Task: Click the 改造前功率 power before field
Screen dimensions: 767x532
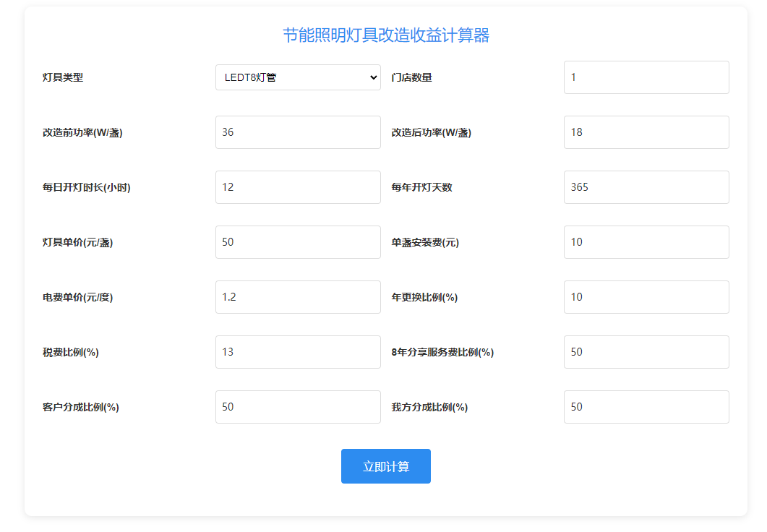Action: coord(298,132)
